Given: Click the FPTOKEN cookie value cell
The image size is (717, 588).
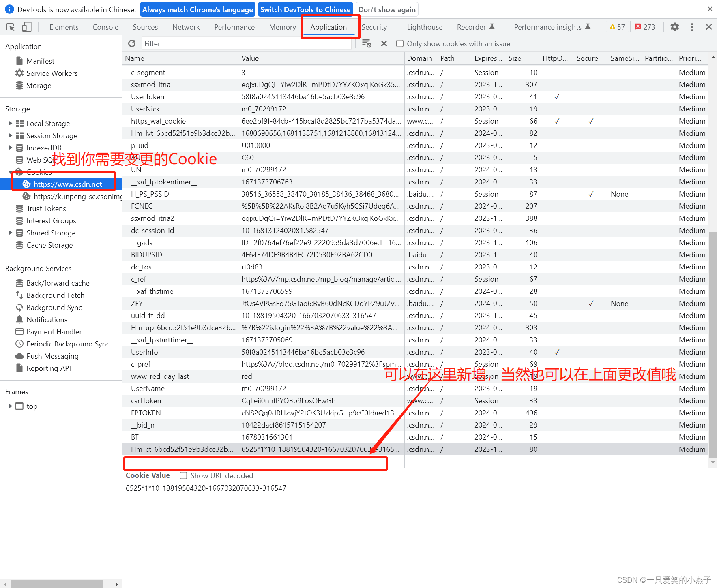Looking at the screenshot, I should pos(322,413).
